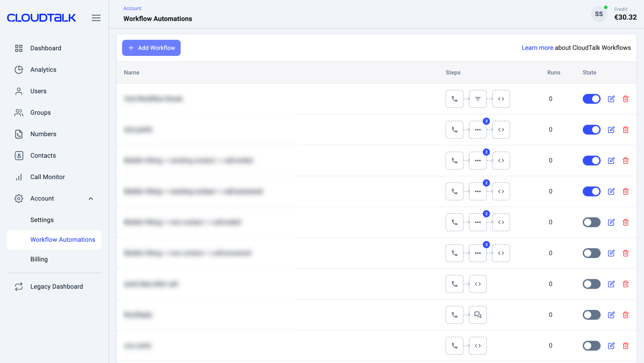
Task: Disable the first workflow's state toggle
Action: (591, 99)
